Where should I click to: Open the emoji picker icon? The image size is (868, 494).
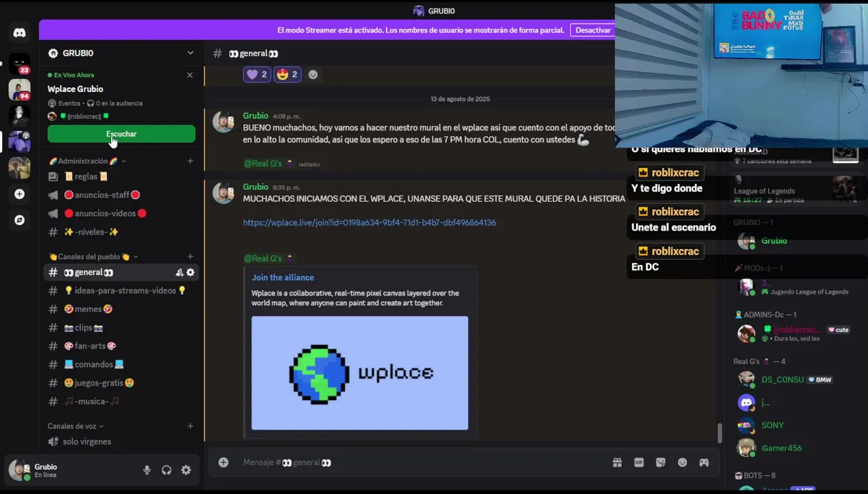(x=682, y=462)
